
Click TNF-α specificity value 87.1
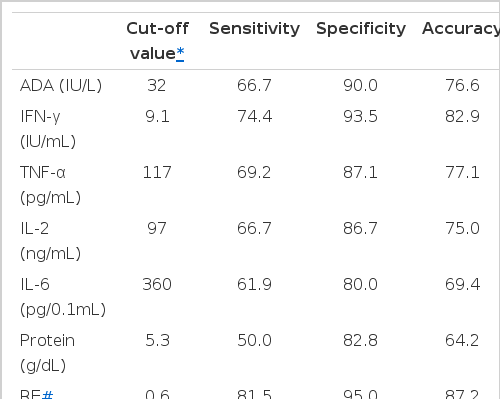point(360,173)
